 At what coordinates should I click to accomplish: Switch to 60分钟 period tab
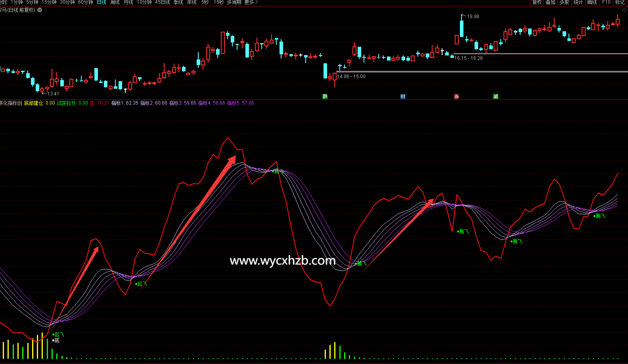point(86,2)
